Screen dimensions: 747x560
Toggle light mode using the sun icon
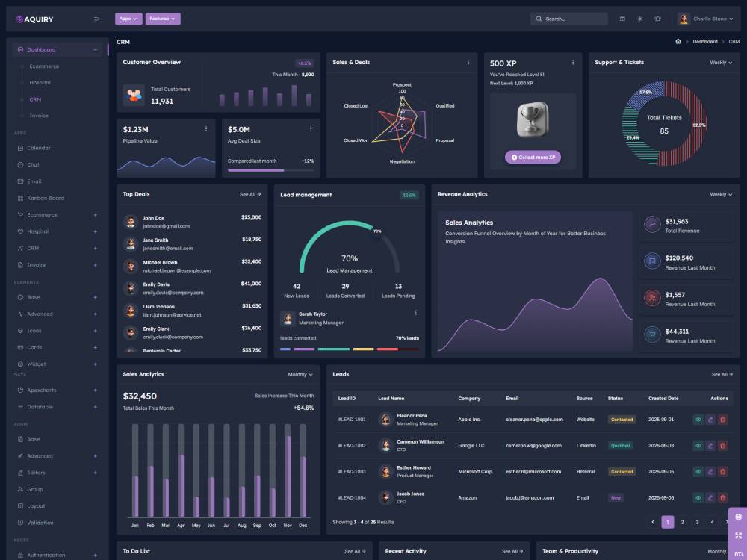coord(639,18)
